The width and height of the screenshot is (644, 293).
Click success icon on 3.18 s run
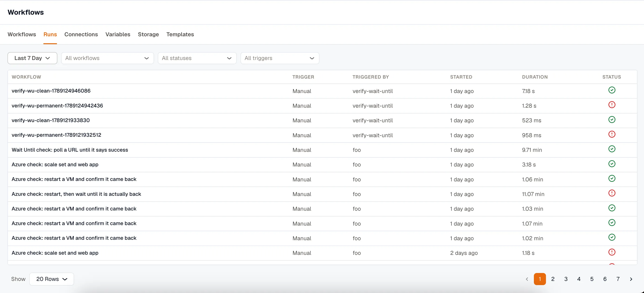[x=611, y=164]
